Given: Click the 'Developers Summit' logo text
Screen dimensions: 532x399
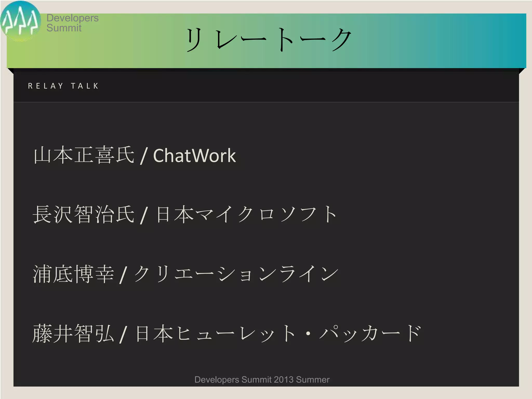Looking at the screenshot, I should point(72,23).
